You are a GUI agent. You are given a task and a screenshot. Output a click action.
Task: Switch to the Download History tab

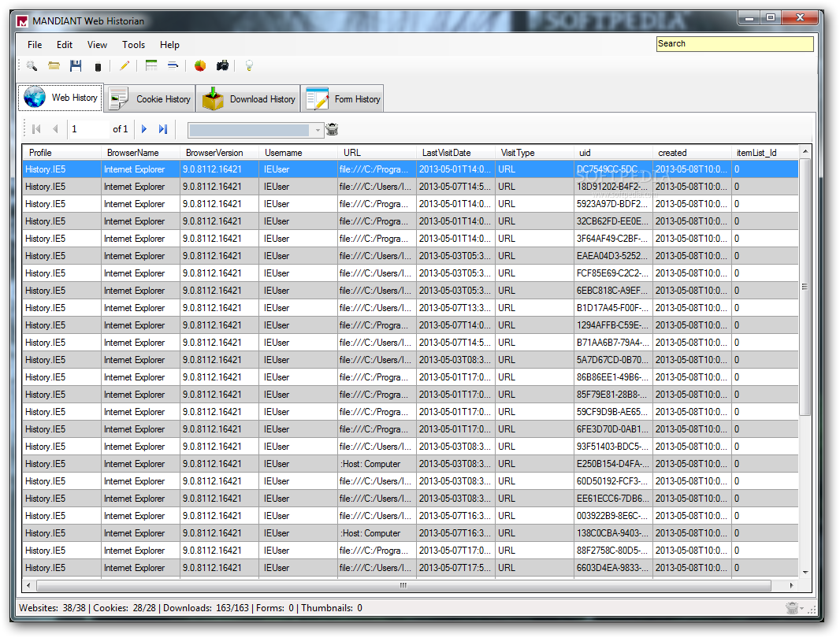(248, 99)
